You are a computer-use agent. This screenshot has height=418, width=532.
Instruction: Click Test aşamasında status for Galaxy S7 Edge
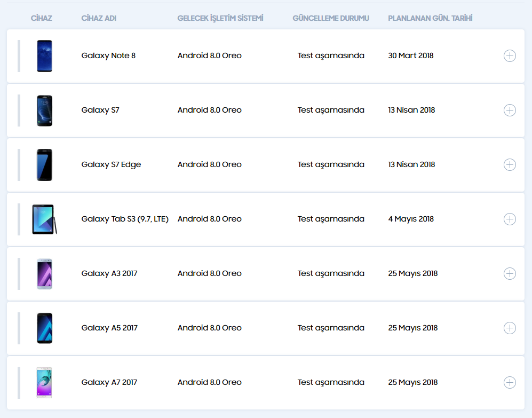[331, 164]
